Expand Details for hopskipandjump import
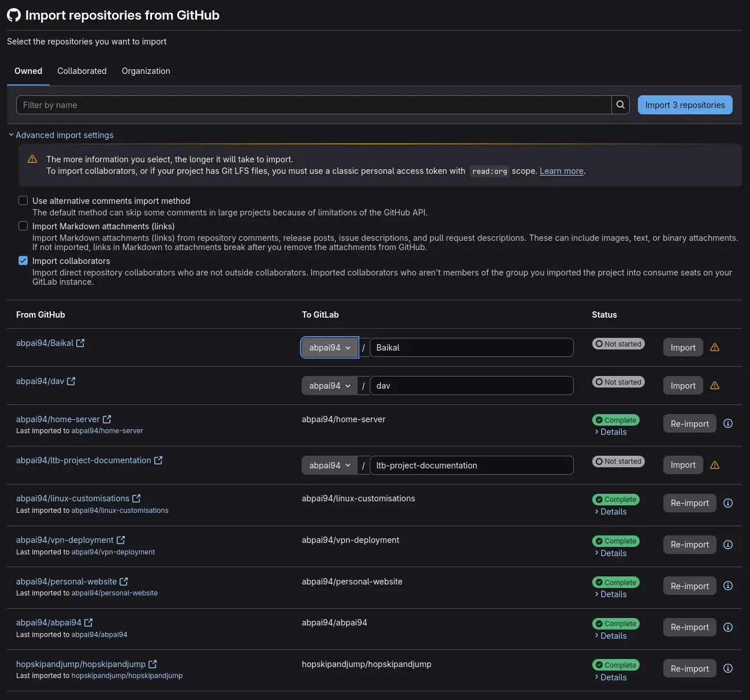Image resolution: width=750 pixels, height=700 pixels. click(x=611, y=677)
